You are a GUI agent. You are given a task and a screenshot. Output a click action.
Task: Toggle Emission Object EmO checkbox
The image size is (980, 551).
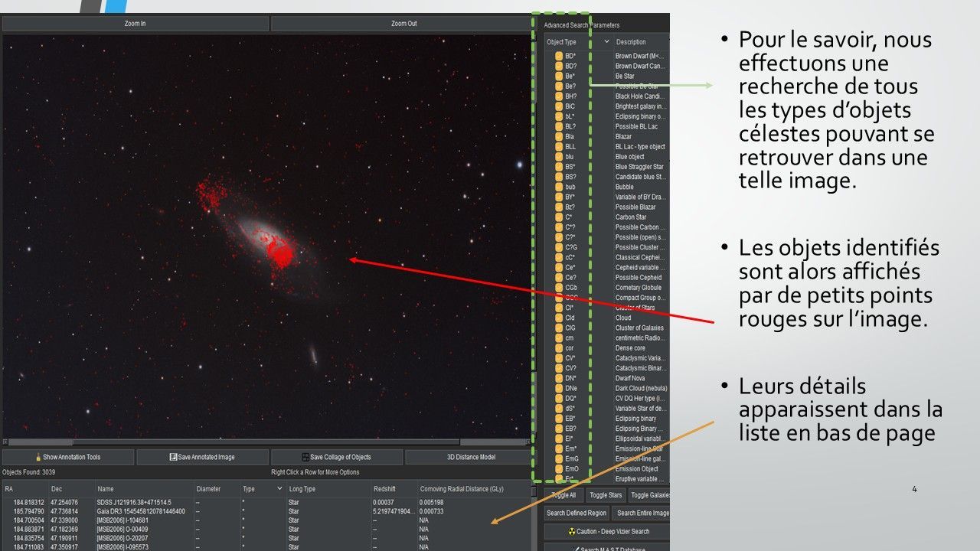click(559, 468)
